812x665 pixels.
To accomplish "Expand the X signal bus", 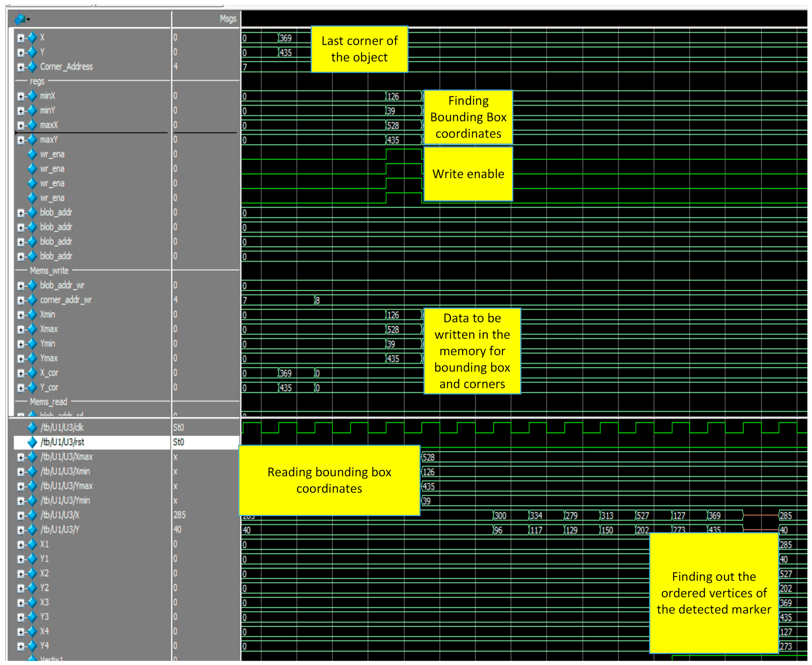I will (x=21, y=38).
